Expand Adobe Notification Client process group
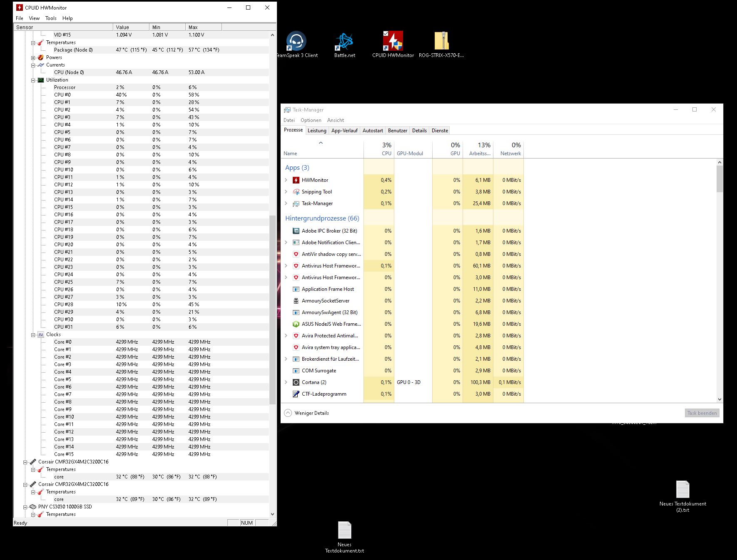Image resolution: width=737 pixels, height=560 pixels. (x=286, y=243)
